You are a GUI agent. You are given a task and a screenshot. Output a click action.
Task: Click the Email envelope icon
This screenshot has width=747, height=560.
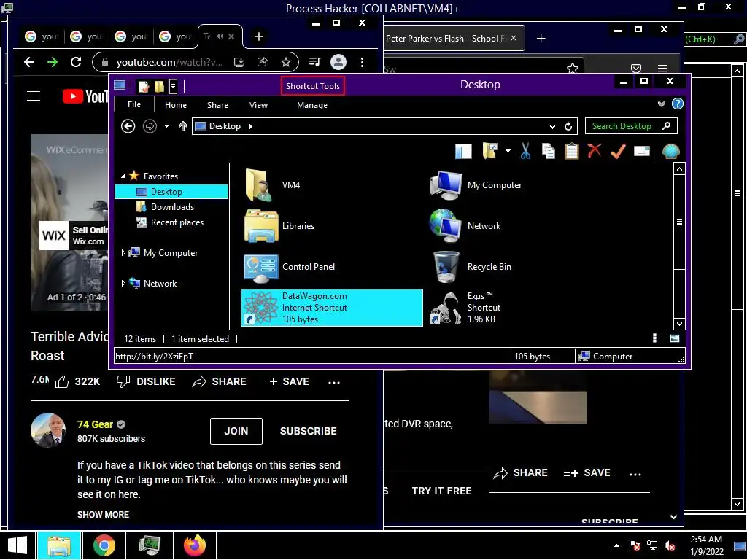tap(642, 152)
